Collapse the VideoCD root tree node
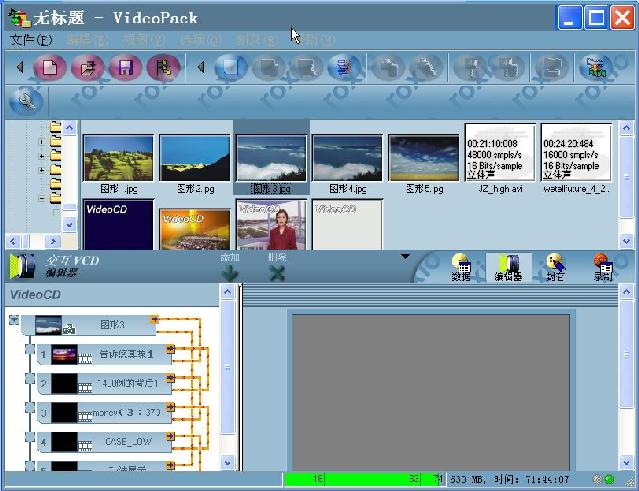The width and height of the screenshot is (639, 491). click(14, 321)
